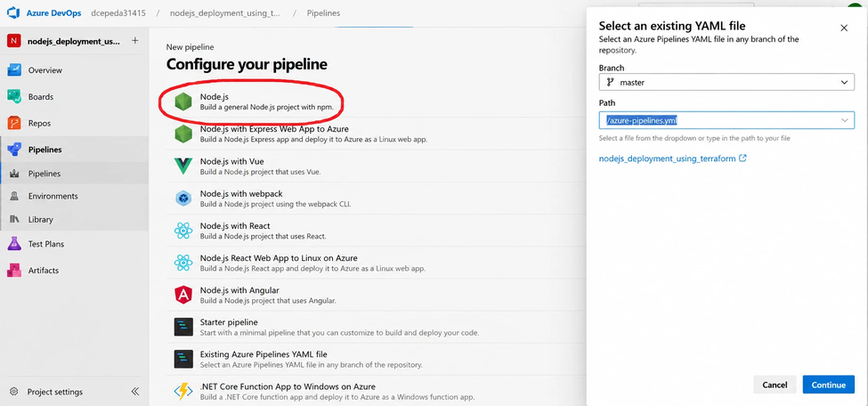Image resolution: width=868 pixels, height=406 pixels.
Task: Click the Angular logo icon
Action: (x=183, y=295)
